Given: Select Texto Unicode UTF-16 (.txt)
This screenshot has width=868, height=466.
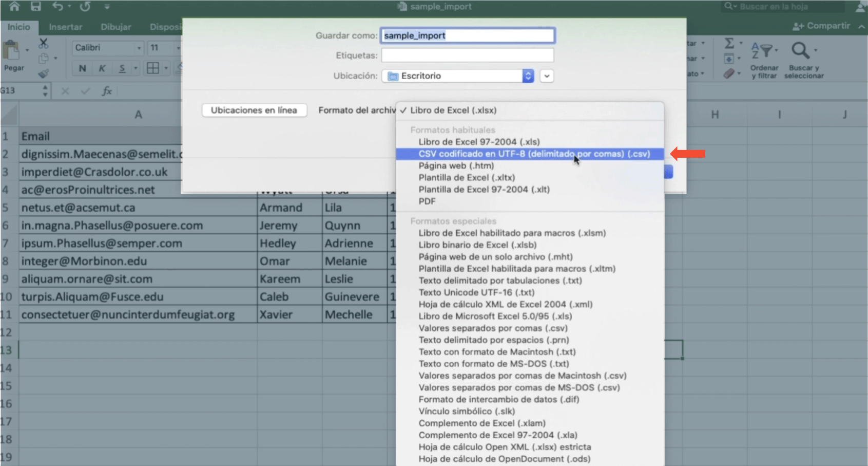Looking at the screenshot, I should click(x=530, y=292).
